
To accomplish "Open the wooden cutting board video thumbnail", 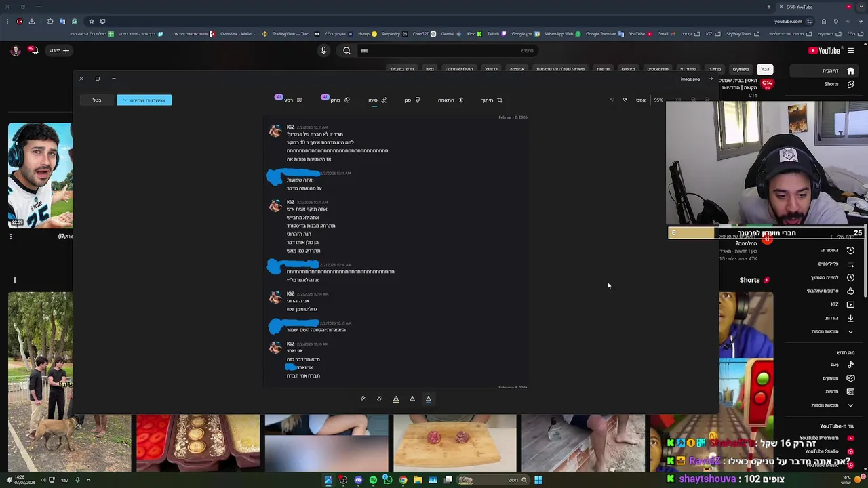I will (454, 443).
